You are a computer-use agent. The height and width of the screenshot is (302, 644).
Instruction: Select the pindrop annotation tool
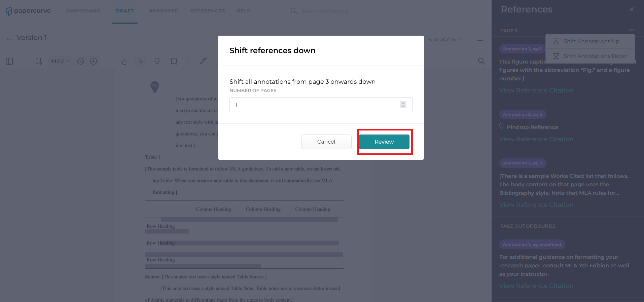(x=157, y=61)
